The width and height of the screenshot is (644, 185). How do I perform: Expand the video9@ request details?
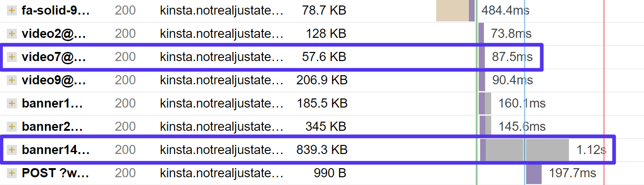coord(11,80)
